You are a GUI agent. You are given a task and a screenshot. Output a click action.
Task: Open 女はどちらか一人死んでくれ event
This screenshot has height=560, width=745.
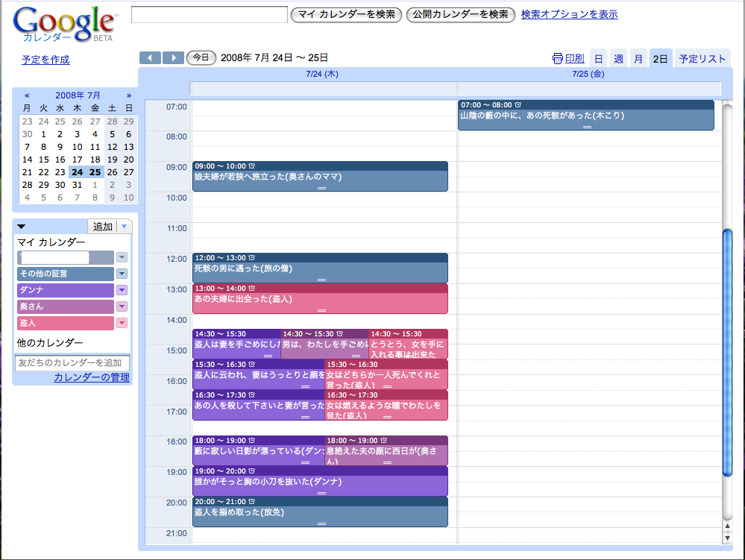tap(386, 375)
